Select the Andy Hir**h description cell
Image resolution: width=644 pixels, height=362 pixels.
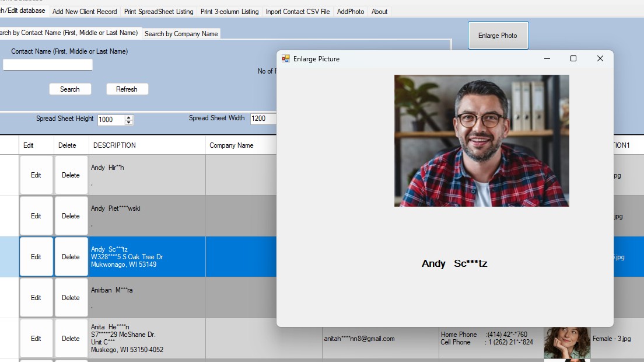(147, 175)
